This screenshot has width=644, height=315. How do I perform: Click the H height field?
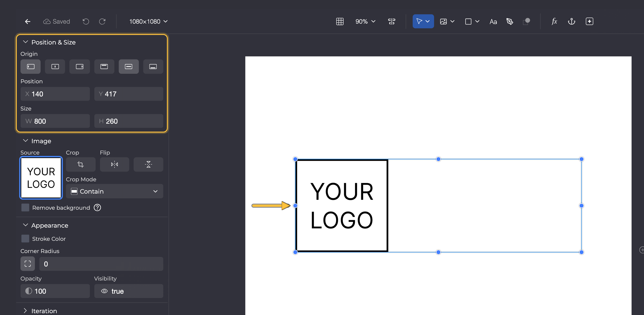tap(129, 121)
